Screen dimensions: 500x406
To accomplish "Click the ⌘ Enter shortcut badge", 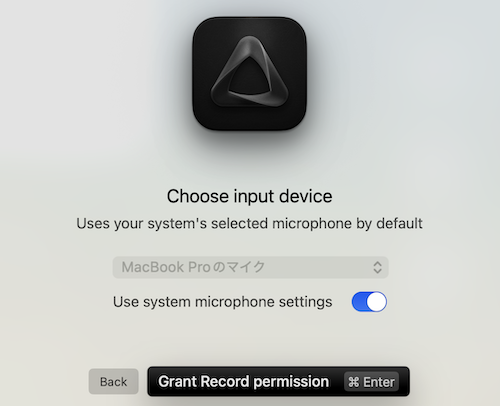I will (x=371, y=382).
